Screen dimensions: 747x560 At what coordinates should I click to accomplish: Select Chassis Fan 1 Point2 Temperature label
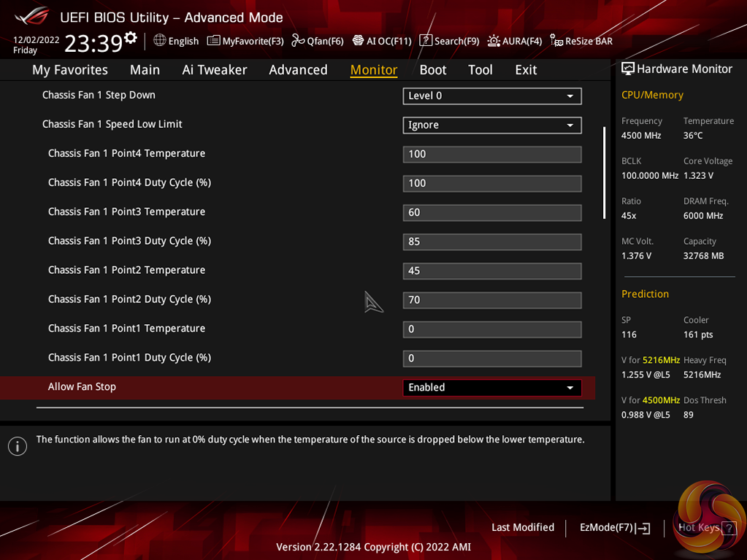pyautogui.click(x=127, y=270)
